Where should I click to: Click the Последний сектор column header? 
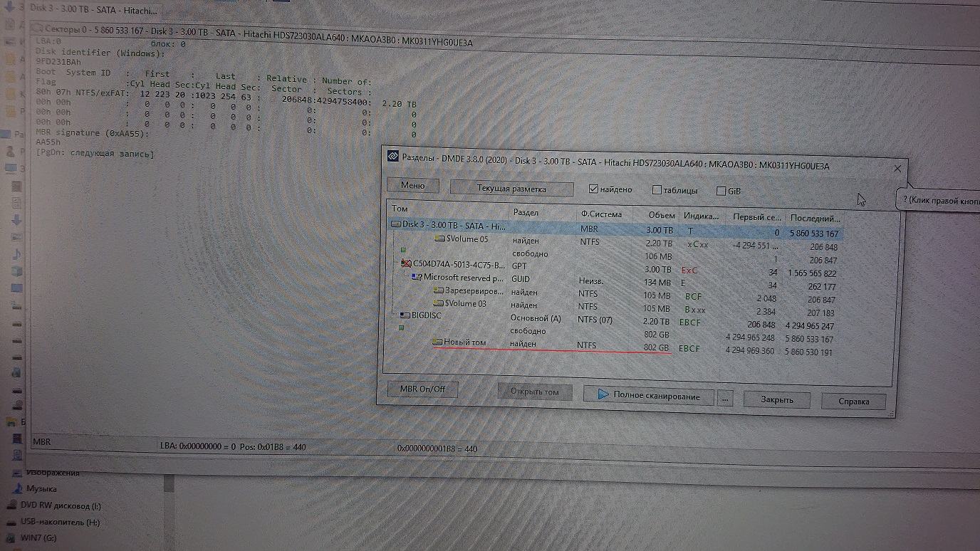click(815, 219)
